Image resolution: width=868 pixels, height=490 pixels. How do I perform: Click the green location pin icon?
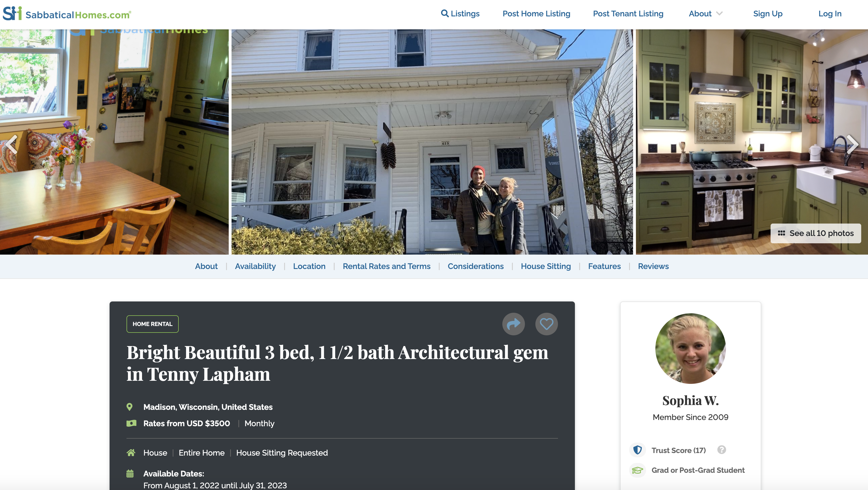pyautogui.click(x=129, y=407)
